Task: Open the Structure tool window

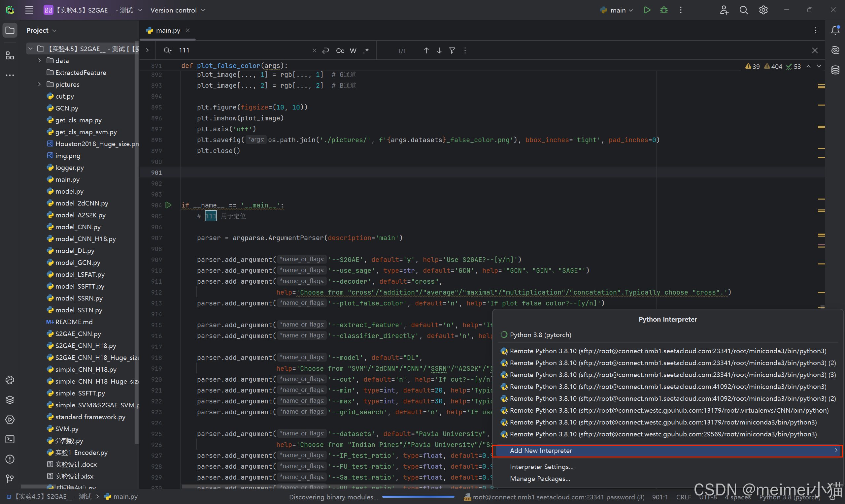Action: coord(10,55)
